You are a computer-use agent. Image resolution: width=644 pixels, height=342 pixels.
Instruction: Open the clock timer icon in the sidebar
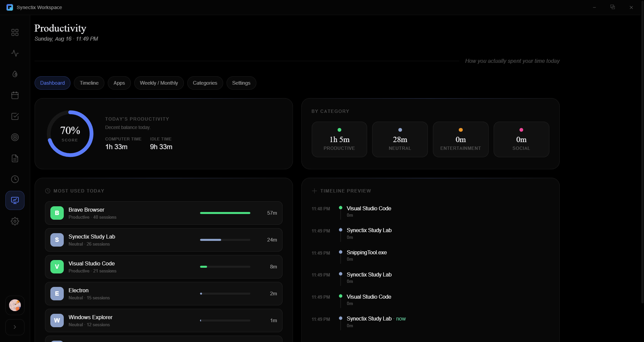(x=15, y=179)
